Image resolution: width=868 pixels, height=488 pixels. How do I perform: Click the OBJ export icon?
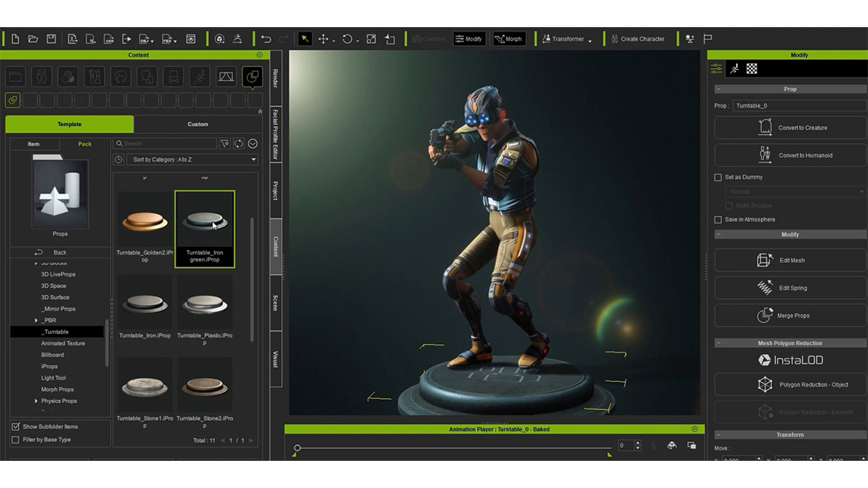click(145, 38)
